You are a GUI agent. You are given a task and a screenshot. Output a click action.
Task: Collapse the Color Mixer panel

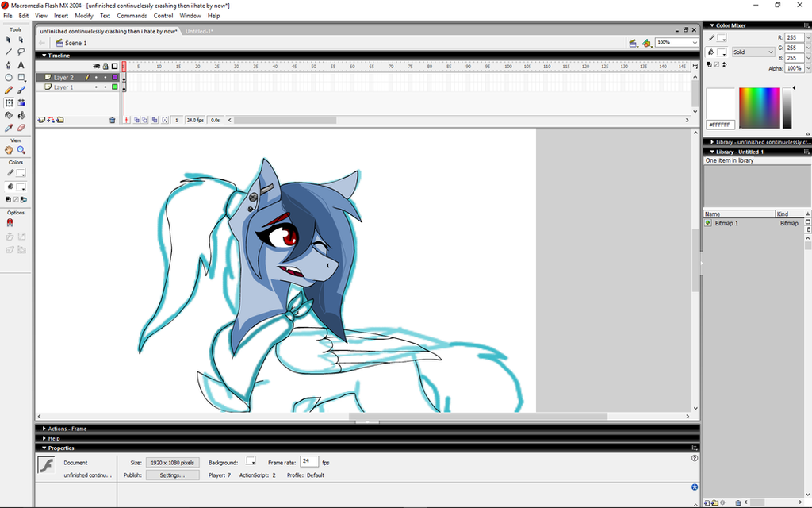(712, 25)
